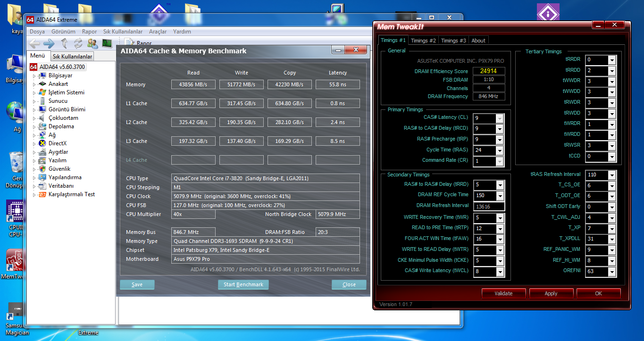Viewport: 644px width, 341px height.
Task: Expand the Depolama tree node
Action: tap(34, 126)
